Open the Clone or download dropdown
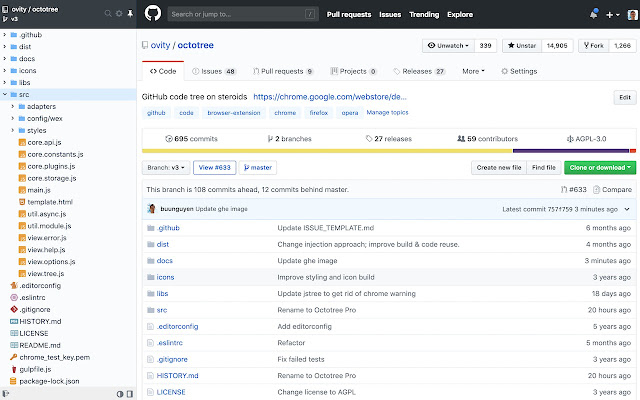The image size is (640, 400). click(x=599, y=168)
